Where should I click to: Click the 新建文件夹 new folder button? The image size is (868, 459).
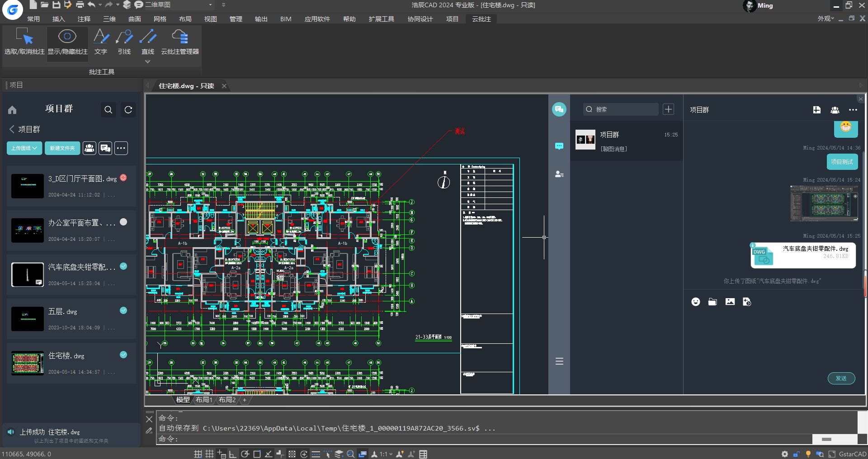[x=62, y=148]
